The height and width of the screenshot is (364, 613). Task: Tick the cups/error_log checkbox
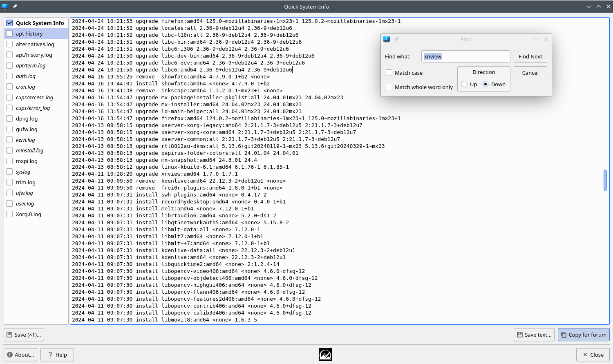9,108
